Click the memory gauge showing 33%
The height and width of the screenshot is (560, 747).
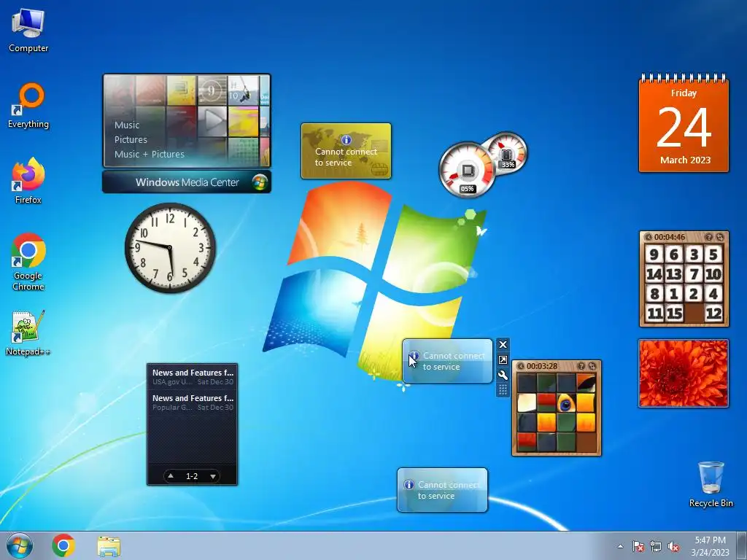[507, 152]
